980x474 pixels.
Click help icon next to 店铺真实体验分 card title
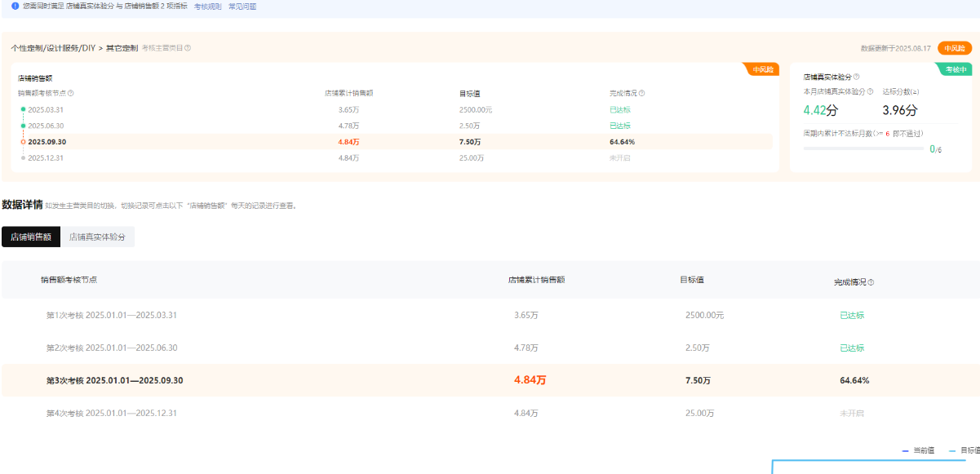coord(856,77)
